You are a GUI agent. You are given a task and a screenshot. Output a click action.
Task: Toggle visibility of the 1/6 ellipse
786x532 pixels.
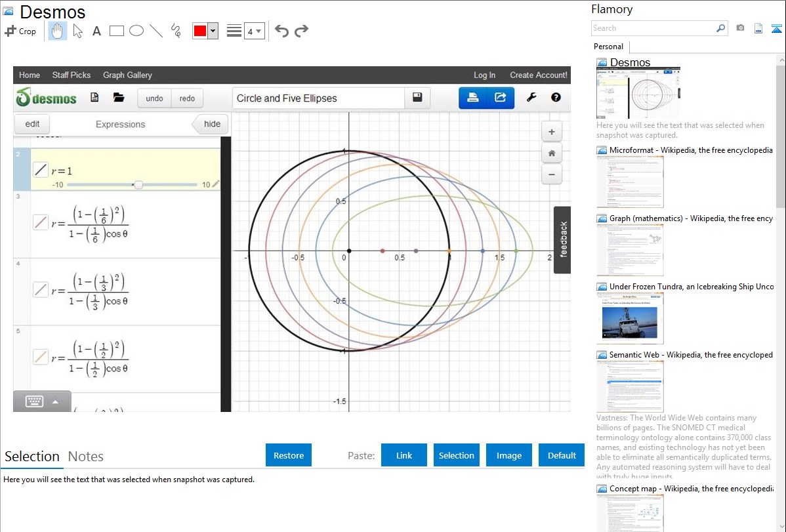click(41, 222)
